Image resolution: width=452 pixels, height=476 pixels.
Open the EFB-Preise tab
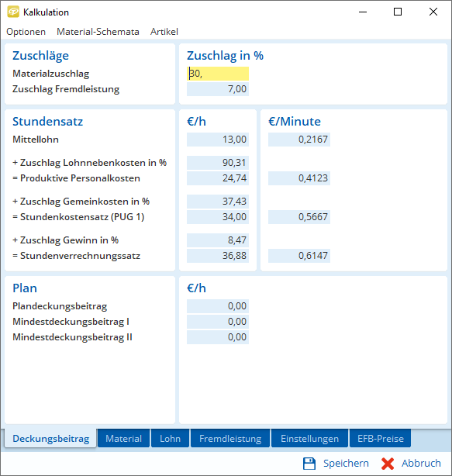pos(381,438)
